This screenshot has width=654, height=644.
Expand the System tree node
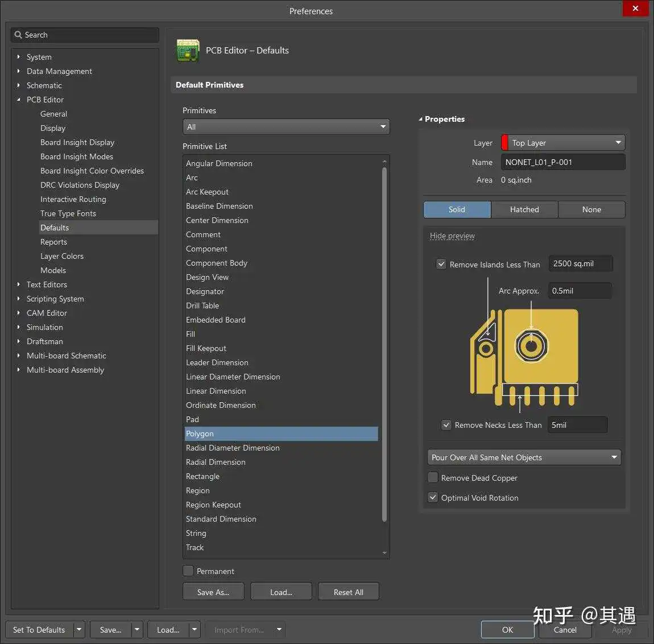click(x=18, y=57)
